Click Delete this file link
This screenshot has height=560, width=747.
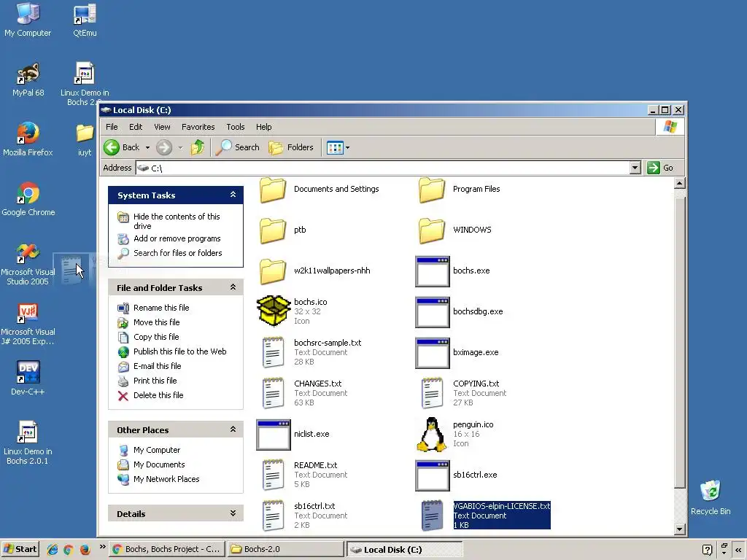point(158,395)
